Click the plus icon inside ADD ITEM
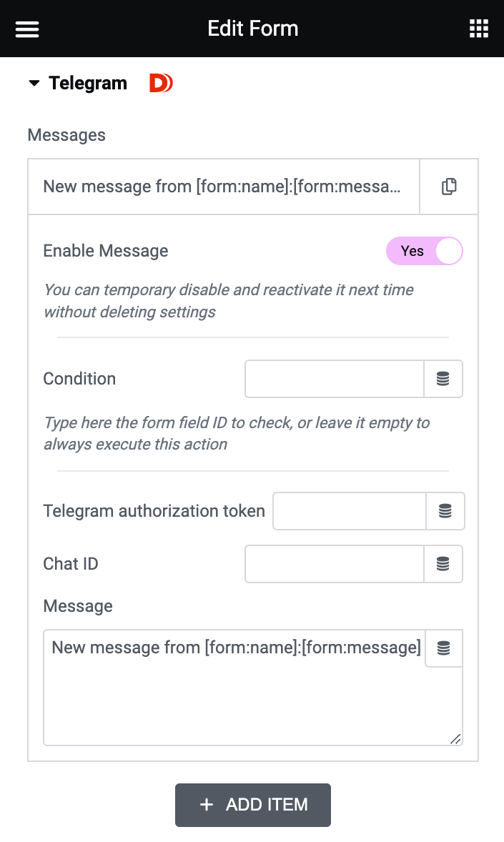Image resolution: width=504 pixels, height=842 pixels. pyautogui.click(x=207, y=806)
